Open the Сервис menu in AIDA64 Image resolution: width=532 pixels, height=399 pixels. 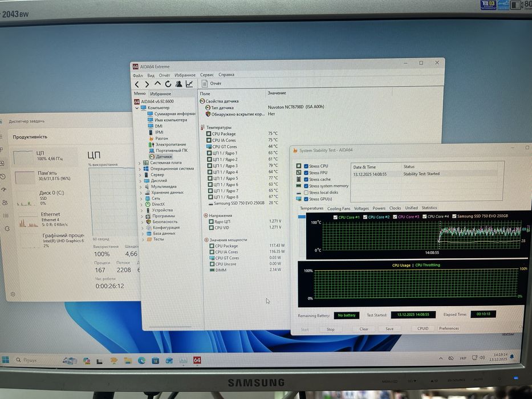(x=206, y=75)
